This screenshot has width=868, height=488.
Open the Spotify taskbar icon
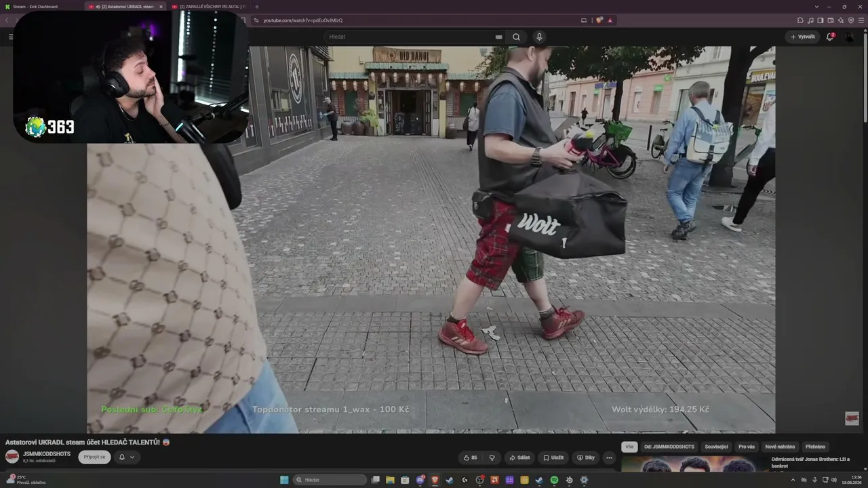click(554, 480)
